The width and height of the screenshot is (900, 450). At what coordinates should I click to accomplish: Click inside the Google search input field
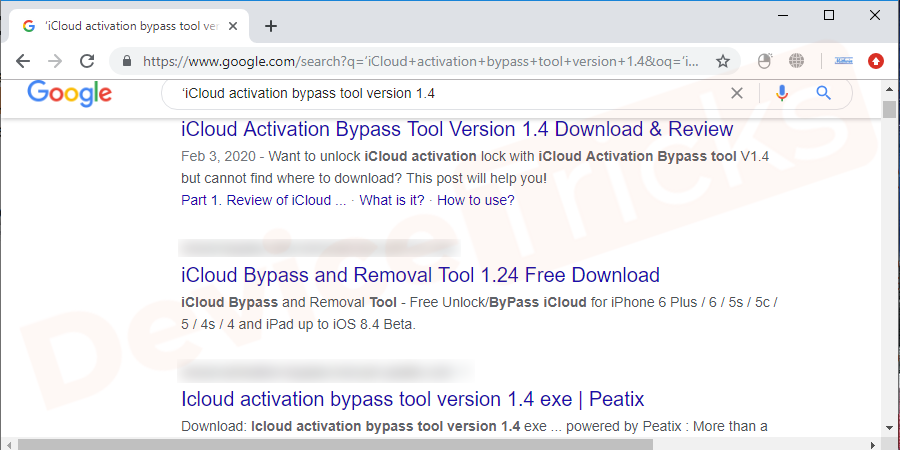pos(450,93)
